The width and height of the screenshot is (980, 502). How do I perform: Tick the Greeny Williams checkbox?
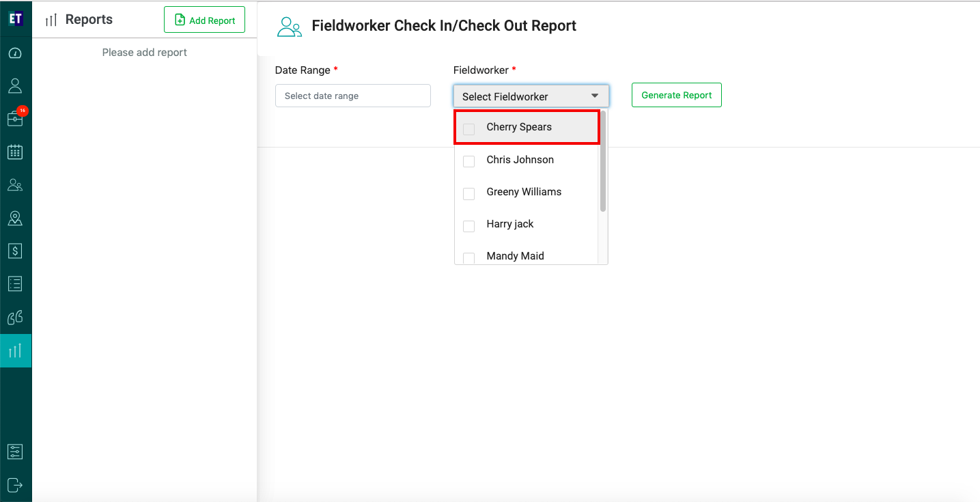pyautogui.click(x=469, y=193)
